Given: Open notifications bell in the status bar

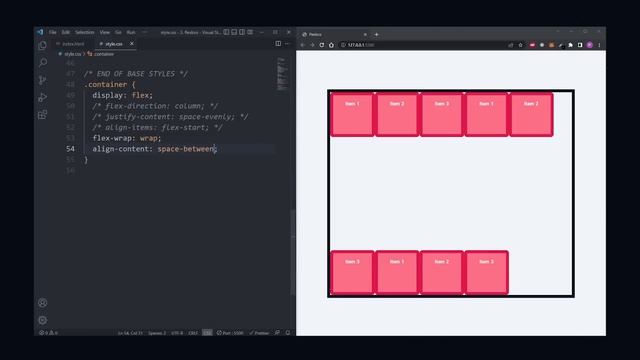Looking at the screenshot, I should (x=288, y=333).
